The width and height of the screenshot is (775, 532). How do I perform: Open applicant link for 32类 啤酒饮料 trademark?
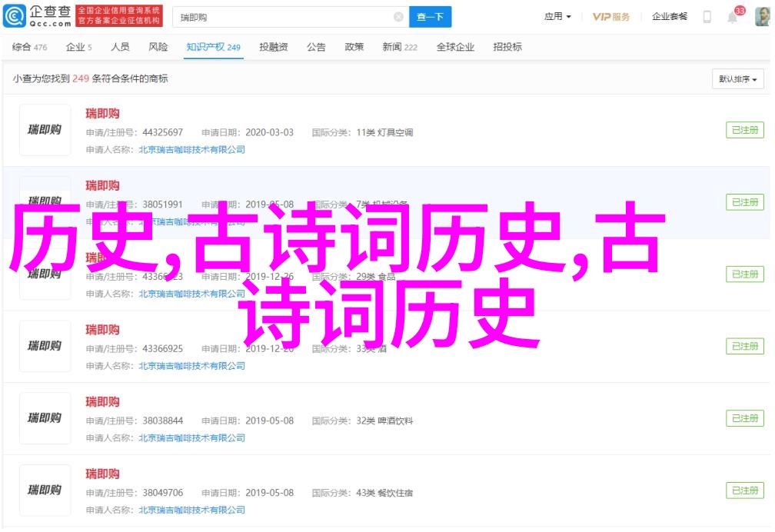pyautogui.click(x=191, y=438)
